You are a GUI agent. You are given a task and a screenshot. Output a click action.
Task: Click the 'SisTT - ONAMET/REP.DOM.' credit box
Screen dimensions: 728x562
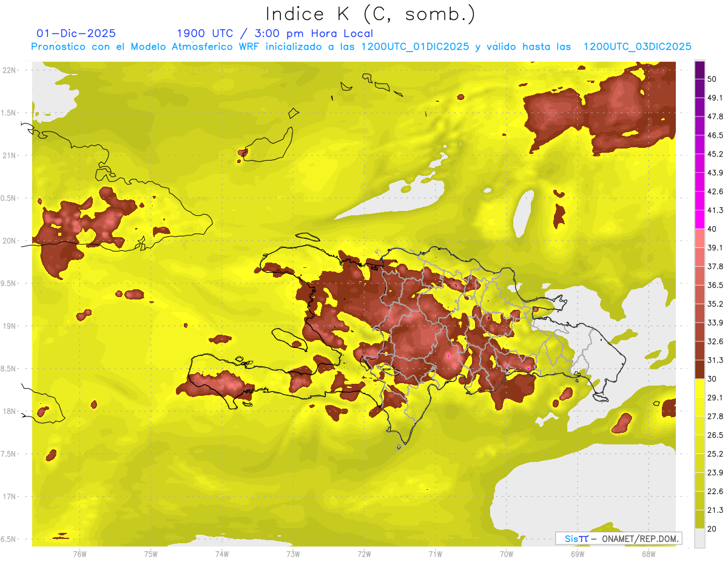[618, 538]
